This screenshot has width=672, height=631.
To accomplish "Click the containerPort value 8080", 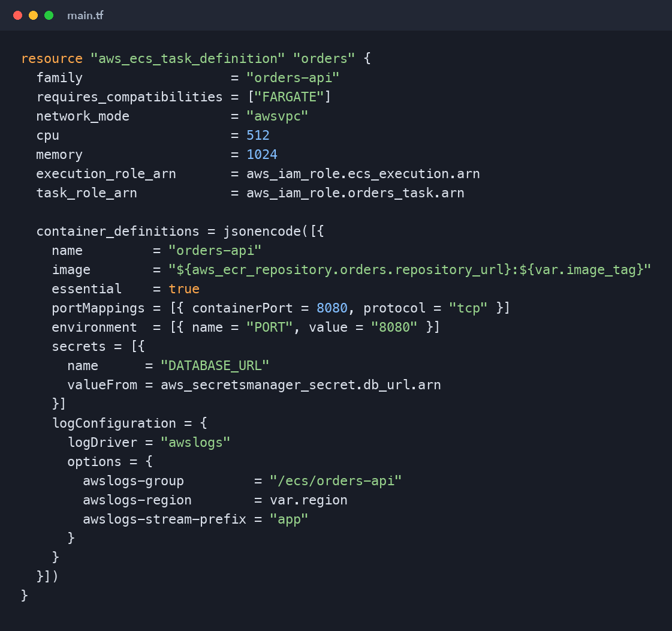I will point(332,308).
